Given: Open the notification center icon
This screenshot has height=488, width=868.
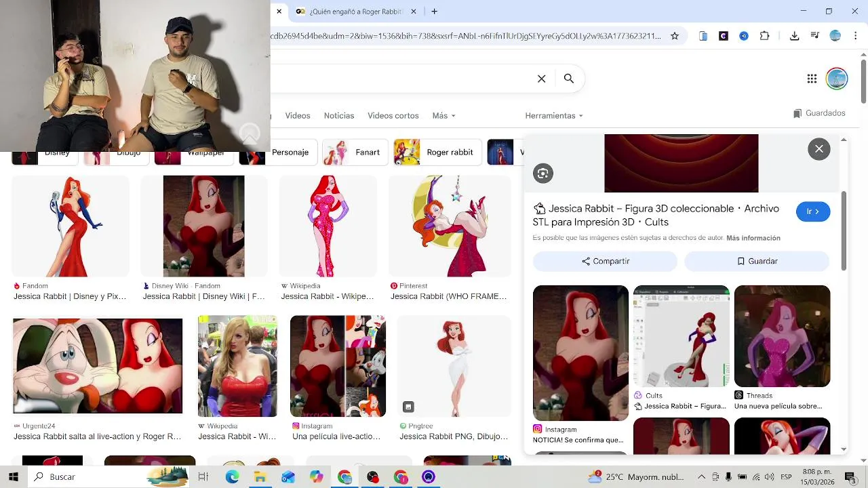Looking at the screenshot, I should (x=849, y=476).
